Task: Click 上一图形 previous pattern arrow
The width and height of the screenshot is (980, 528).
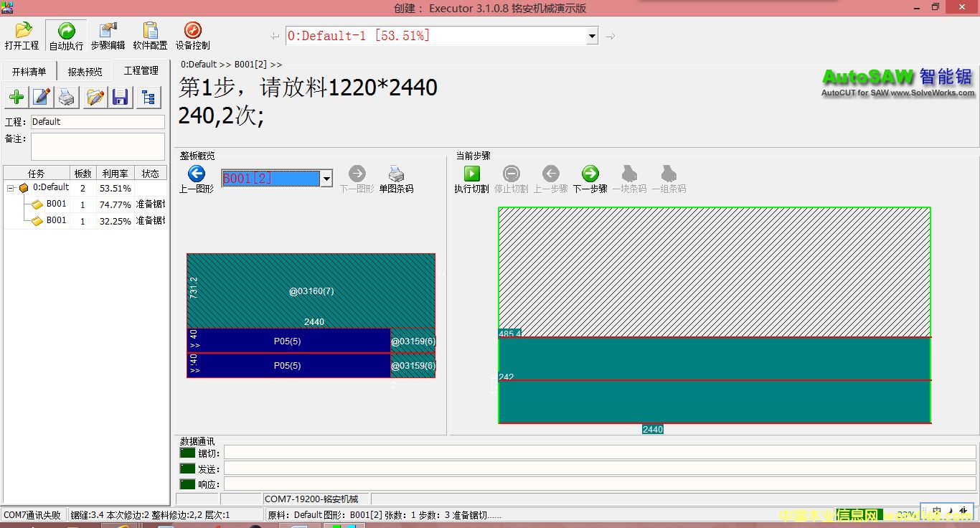Action: 196,179
